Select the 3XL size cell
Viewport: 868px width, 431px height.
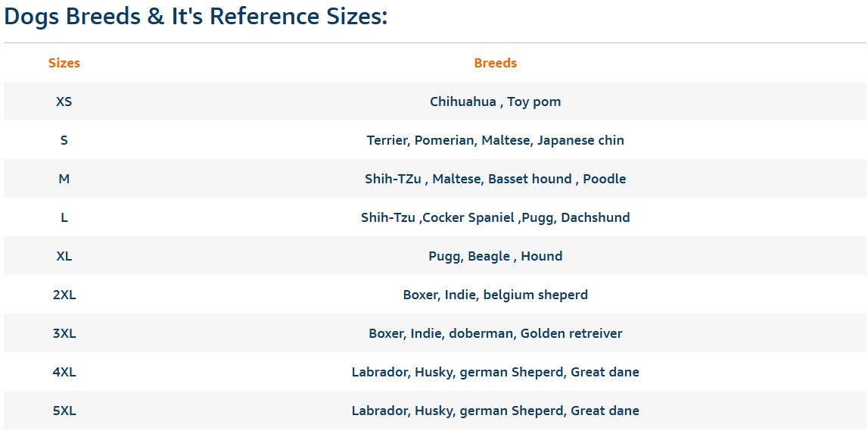[64, 333]
